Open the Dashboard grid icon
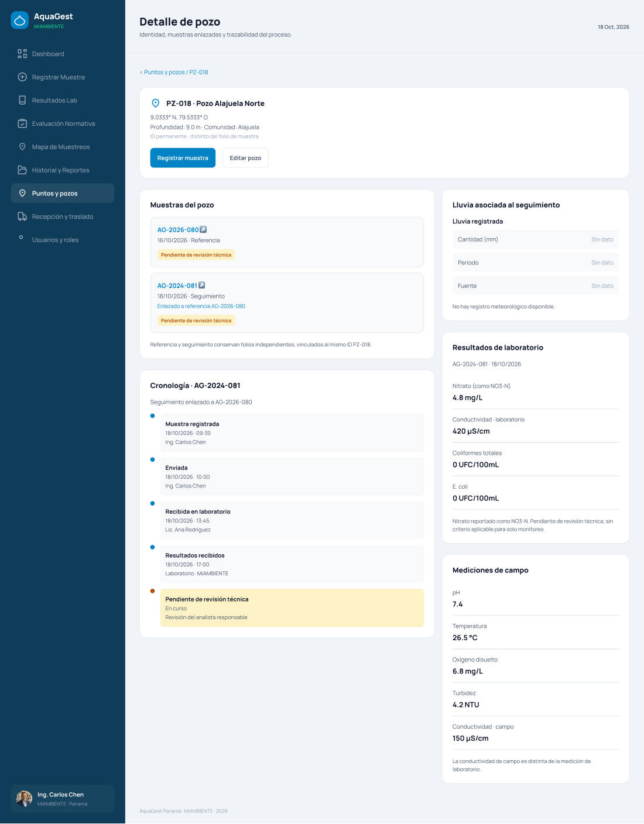This screenshot has height=824, width=644. click(x=22, y=54)
